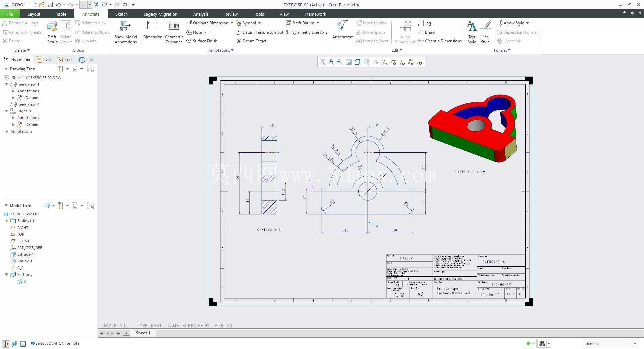The height and width of the screenshot is (349, 644).
Task: Click the Cleanup Dimensions button
Action: pyautogui.click(x=440, y=41)
